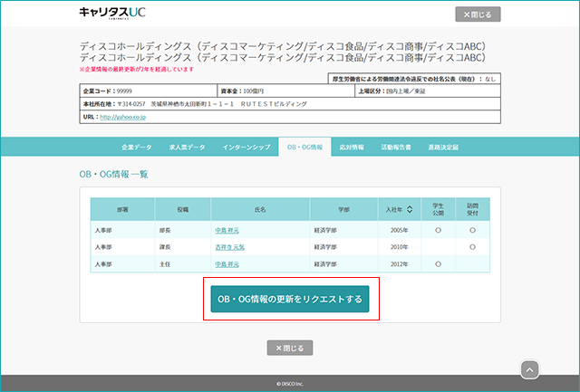Viewport: 580px width, 392px height.
Task: Click 人事部 in the 部長 row
Action: point(103,230)
